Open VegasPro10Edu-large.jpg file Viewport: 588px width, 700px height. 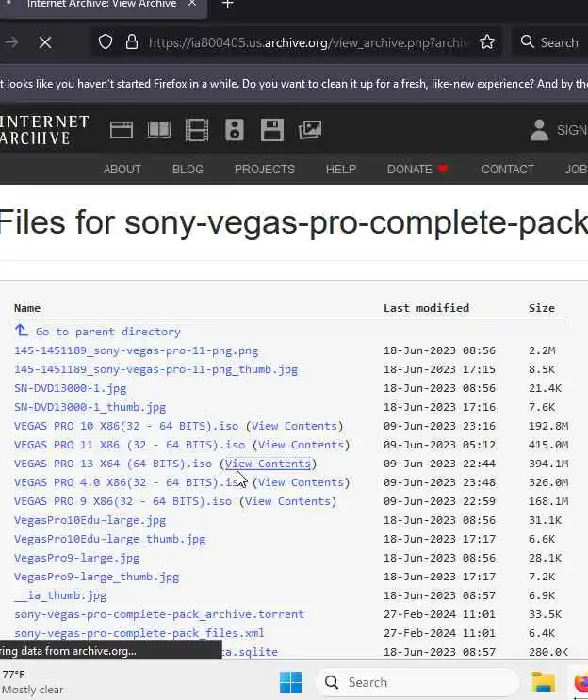[90, 520]
